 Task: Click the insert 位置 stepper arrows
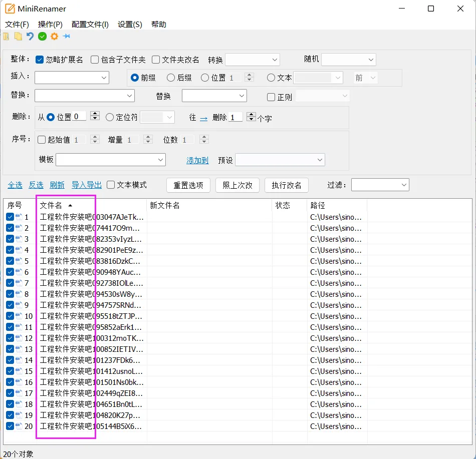(x=249, y=77)
